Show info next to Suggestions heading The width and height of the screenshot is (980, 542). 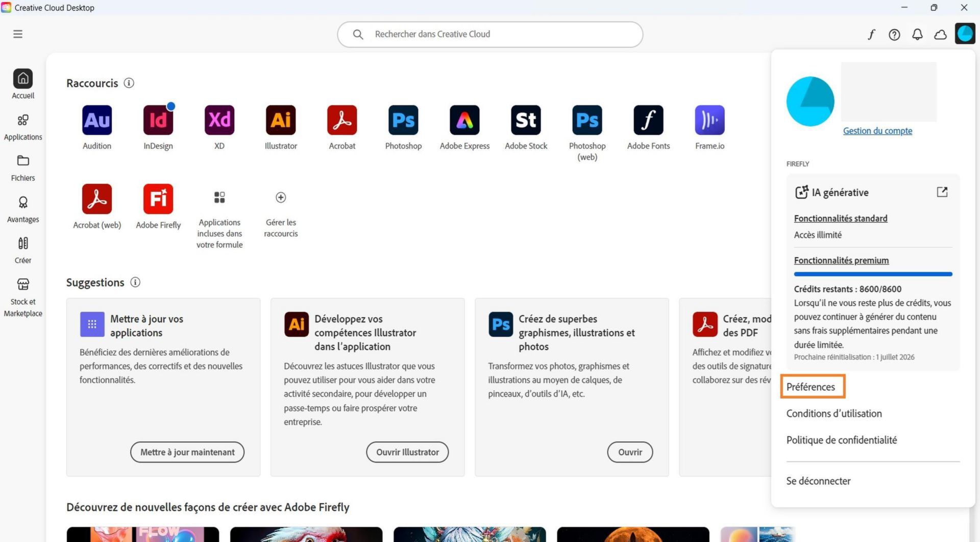(x=135, y=282)
